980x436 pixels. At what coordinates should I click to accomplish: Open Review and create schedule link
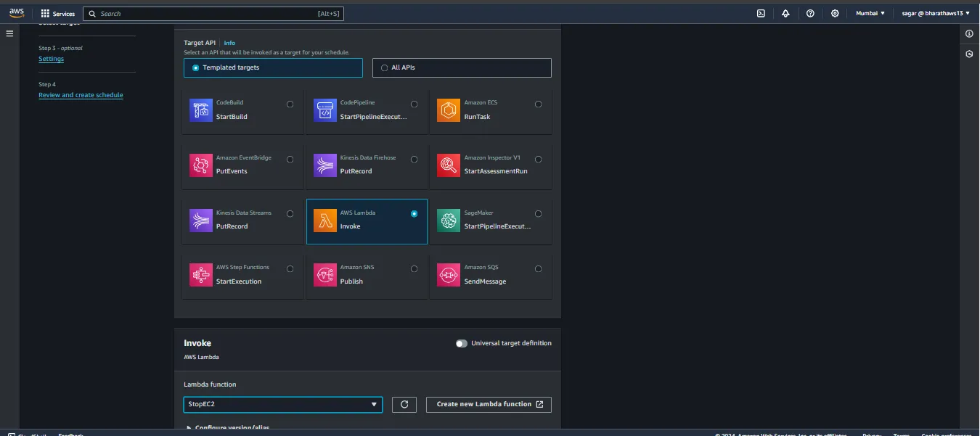[x=81, y=95]
